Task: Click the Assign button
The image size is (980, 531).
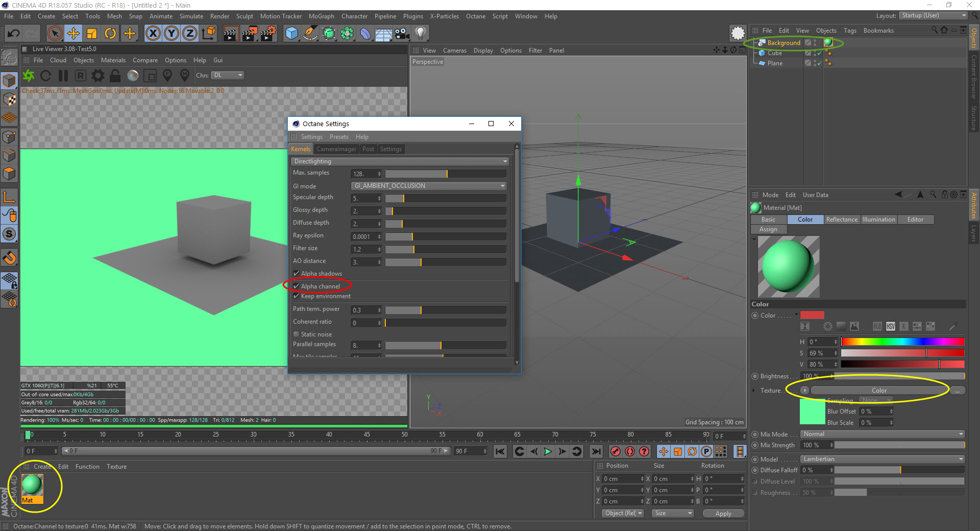Action: pos(768,229)
